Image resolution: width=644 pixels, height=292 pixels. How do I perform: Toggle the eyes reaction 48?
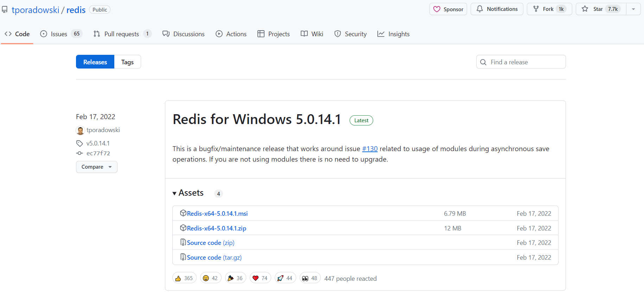pos(310,278)
